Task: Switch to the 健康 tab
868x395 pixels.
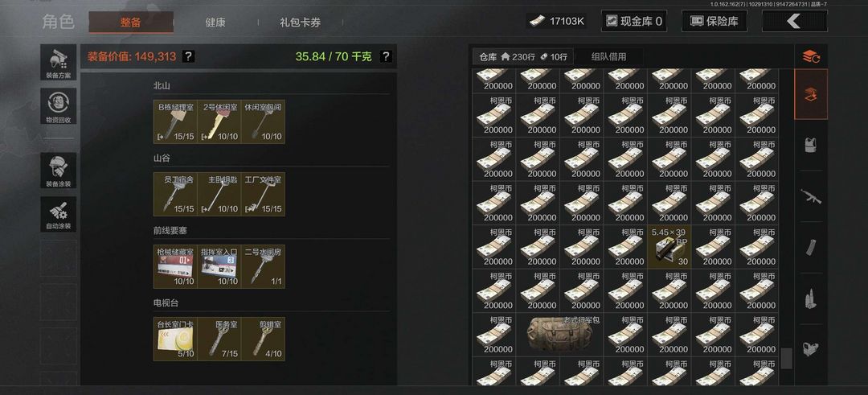Action: pos(215,23)
